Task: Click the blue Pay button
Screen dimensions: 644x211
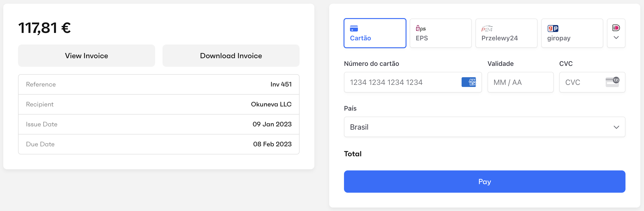Action: tap(484, 182)
